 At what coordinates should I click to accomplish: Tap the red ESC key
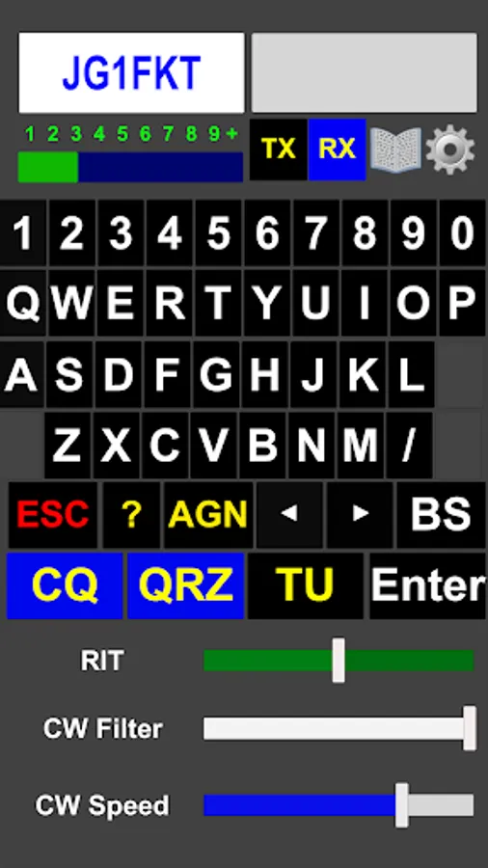click(53, 514)
